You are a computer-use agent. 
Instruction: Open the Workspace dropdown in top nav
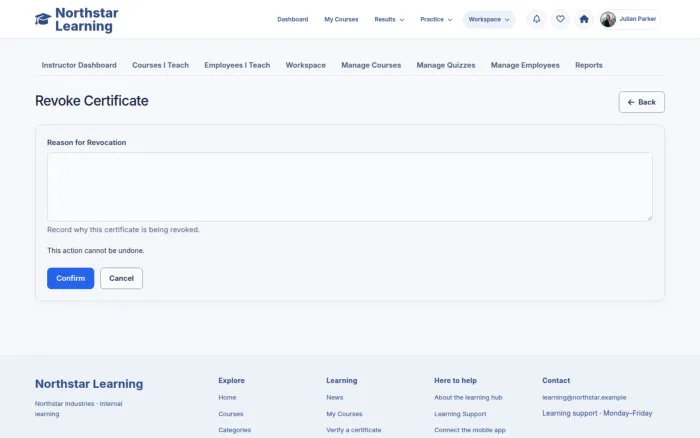[x=489, y=20]
